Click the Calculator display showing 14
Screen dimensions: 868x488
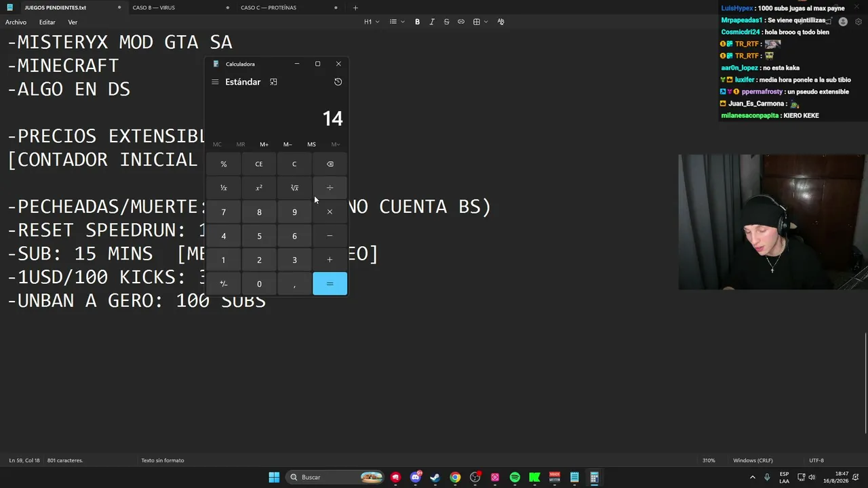tap(332, 119)
